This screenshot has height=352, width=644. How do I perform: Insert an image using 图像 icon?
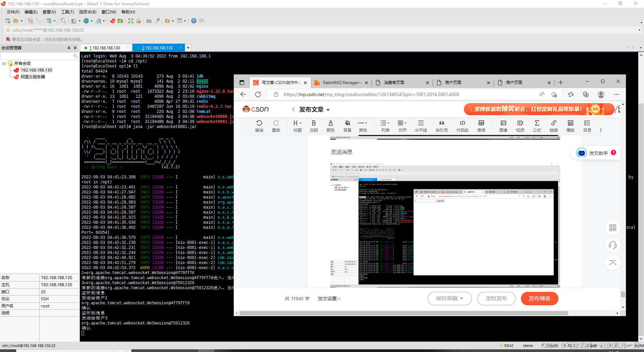(x=503, y=126)
